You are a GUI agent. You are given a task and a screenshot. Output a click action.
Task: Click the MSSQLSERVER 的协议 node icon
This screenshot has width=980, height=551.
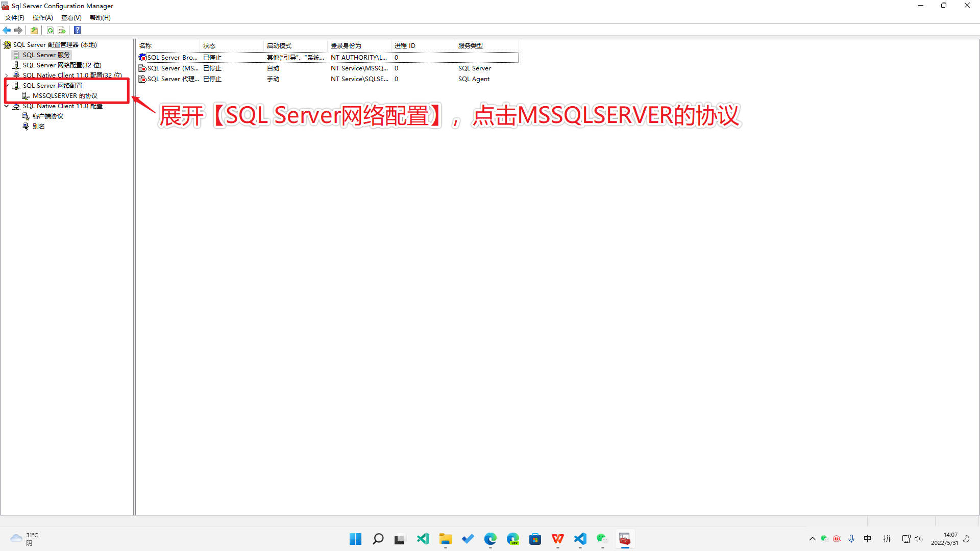tap(26, 96)
